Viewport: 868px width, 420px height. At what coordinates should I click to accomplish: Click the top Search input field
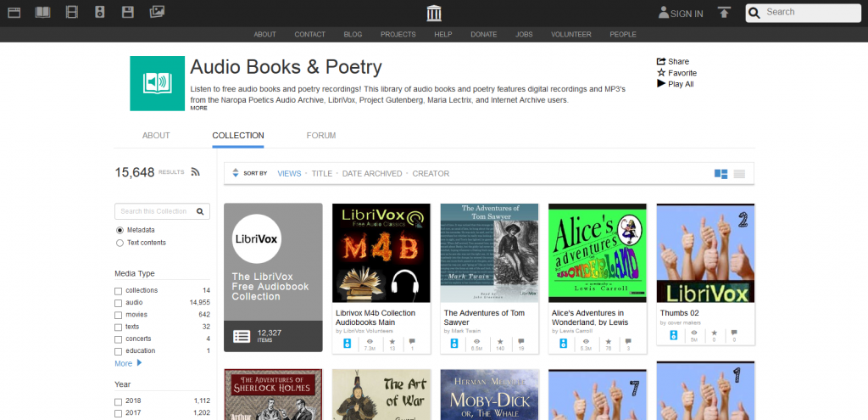tap(804, 13)
